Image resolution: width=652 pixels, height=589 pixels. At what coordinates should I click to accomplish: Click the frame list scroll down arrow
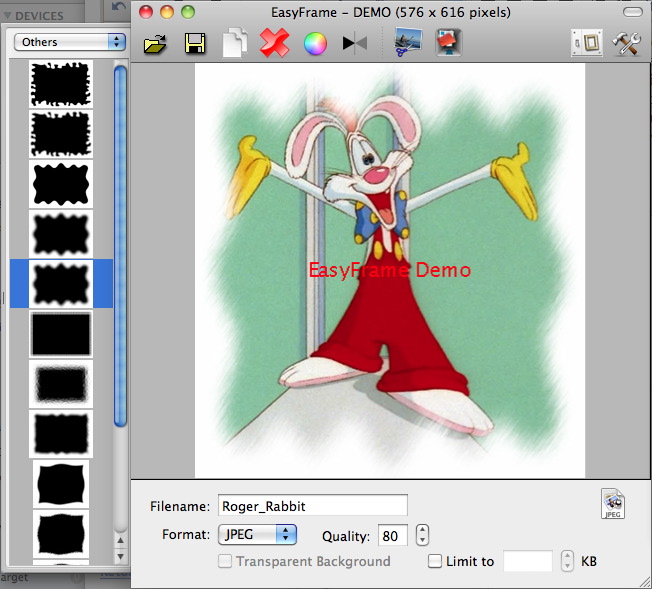(x=120, y=556)
